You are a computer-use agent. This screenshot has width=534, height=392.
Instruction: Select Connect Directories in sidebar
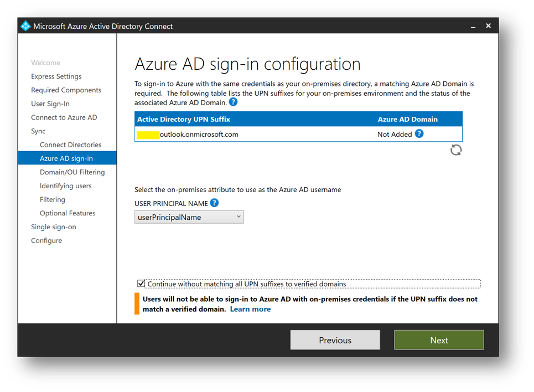click(70, 145)
